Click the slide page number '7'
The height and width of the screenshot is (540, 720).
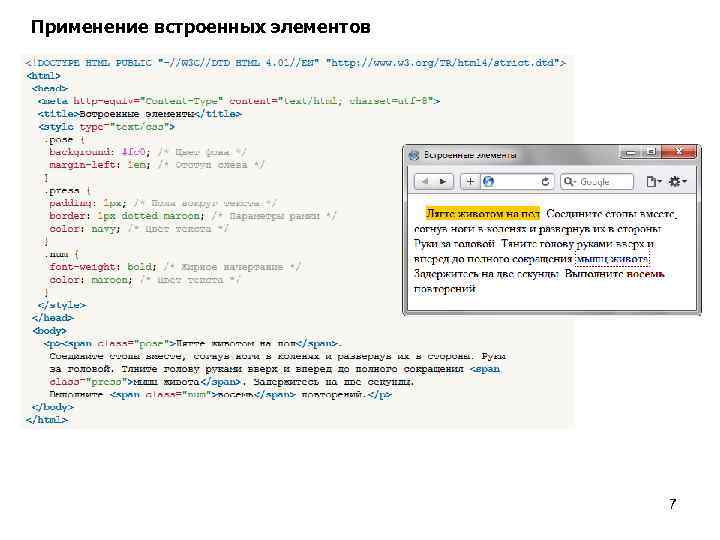click(x=673, y=504)
